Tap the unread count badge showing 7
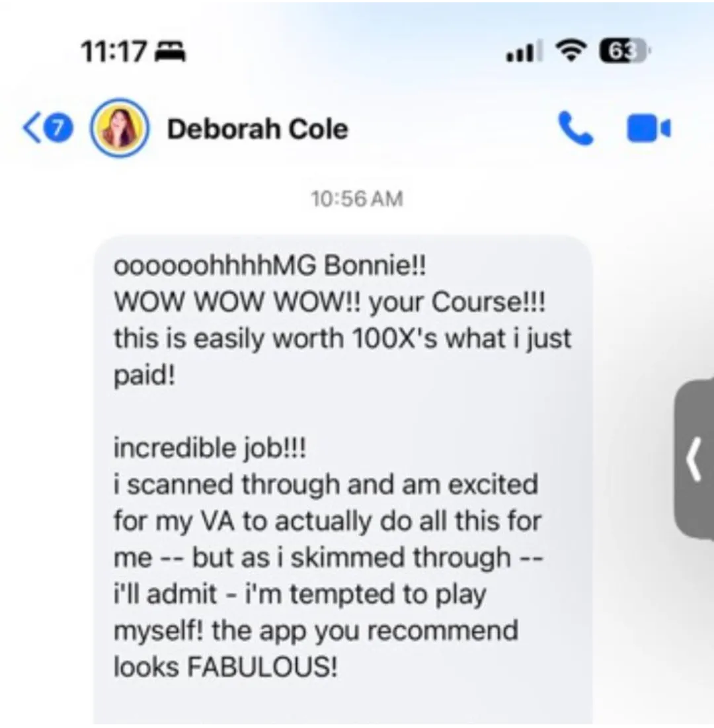714x728 pixels. click(58, 128)
